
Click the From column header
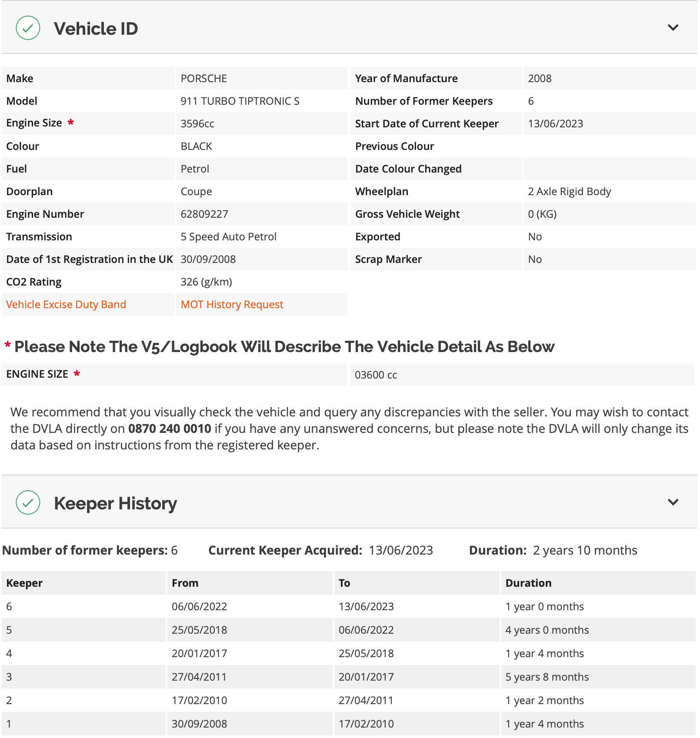185,583
